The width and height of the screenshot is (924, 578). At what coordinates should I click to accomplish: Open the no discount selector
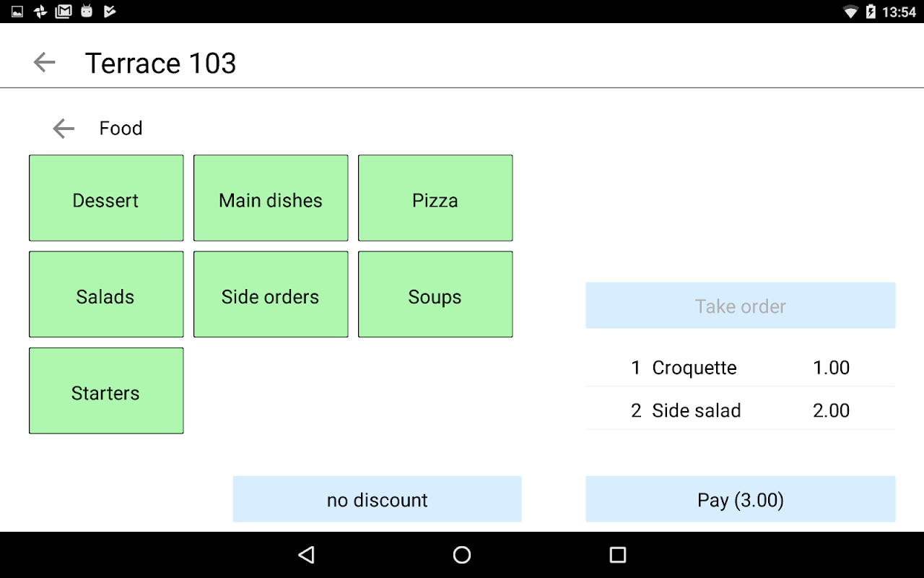(377, 499)
